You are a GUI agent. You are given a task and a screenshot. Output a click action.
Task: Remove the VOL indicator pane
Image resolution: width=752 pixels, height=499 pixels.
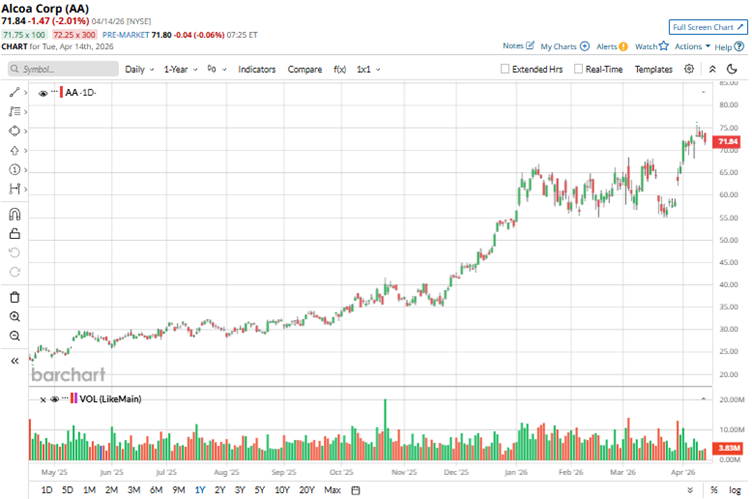click(x=43, y=399)
